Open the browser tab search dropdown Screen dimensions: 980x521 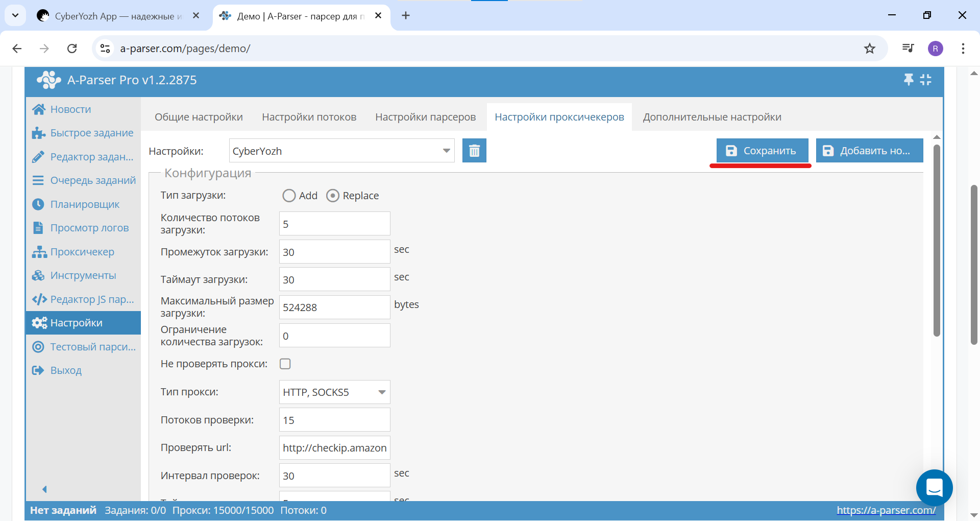coord(15,15)
